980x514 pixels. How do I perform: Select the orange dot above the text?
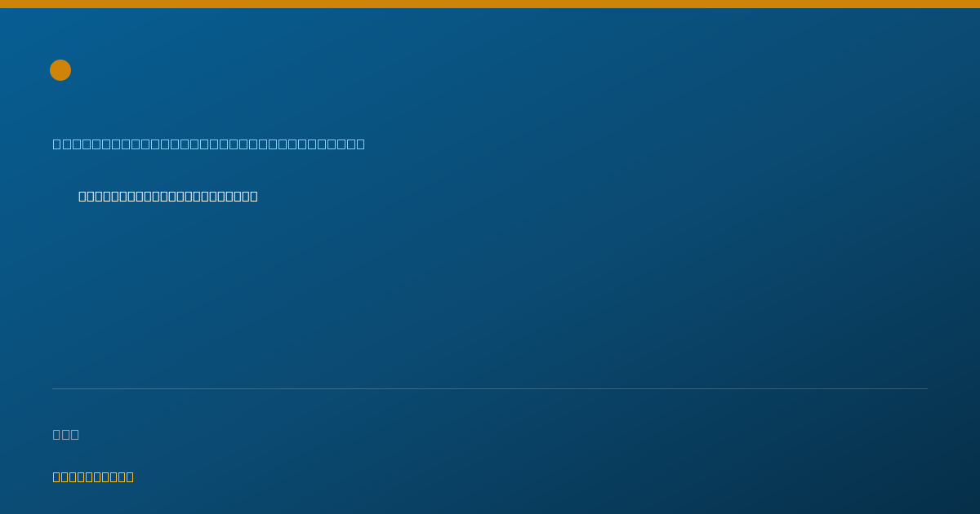click(x=60, y=70)
